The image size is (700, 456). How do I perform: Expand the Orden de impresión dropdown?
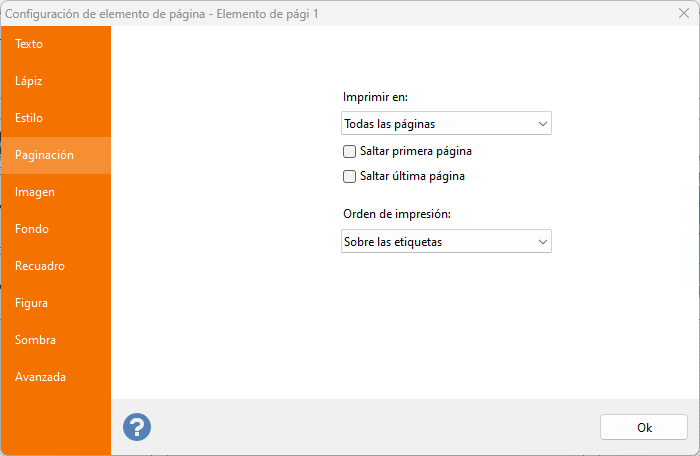446,242
